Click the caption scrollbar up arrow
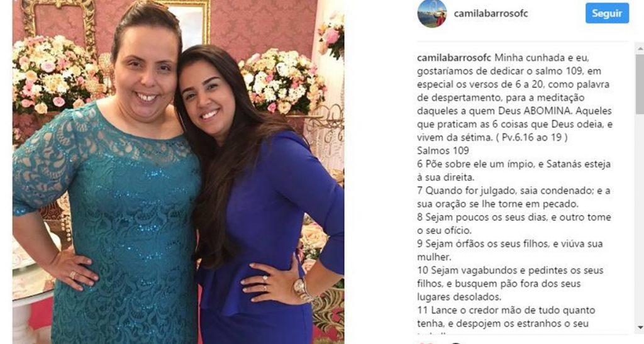Screen dimensions: 644x344 [x=640, y=49]
